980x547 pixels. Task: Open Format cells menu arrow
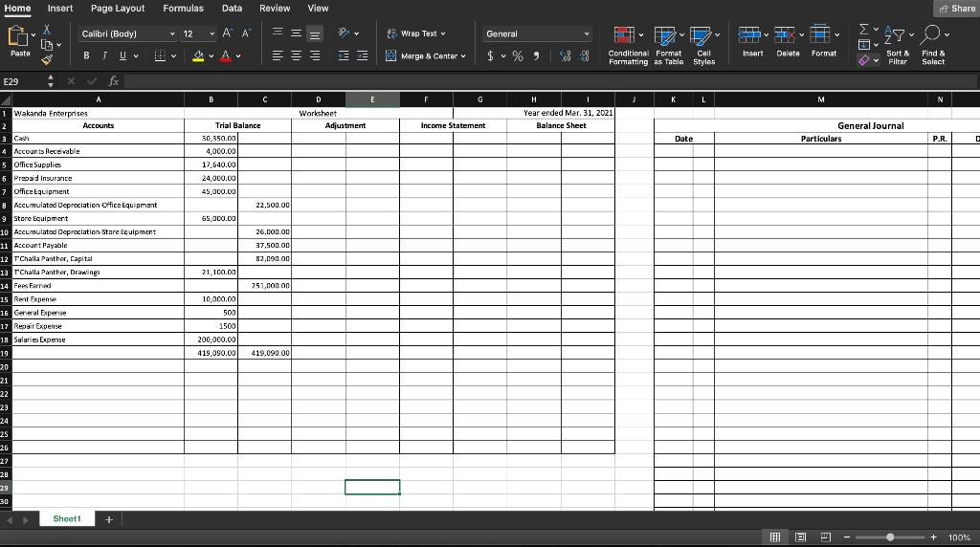(x=836, y=35)
